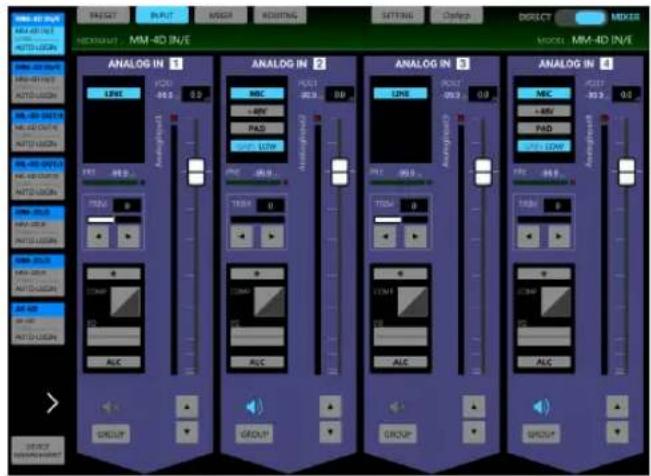Increase Analog In 3 trim with right arrow
651x476 pixels.
point(415,236)
